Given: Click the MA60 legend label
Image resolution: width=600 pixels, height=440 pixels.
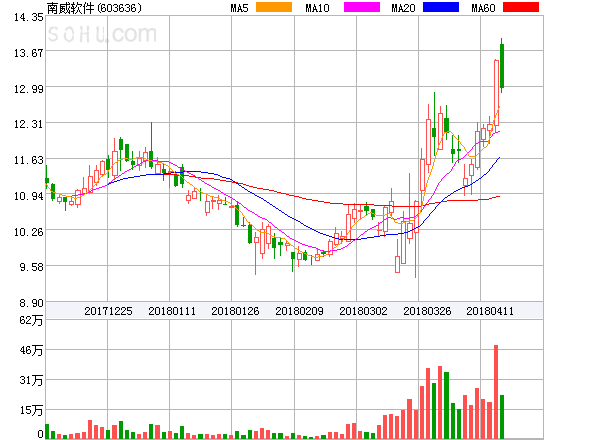Looking at the screenshot, I should pos(483,8).
